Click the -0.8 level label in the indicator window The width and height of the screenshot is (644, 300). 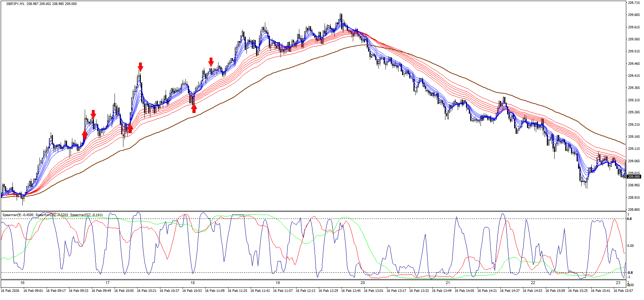click(x=630, y=272)
